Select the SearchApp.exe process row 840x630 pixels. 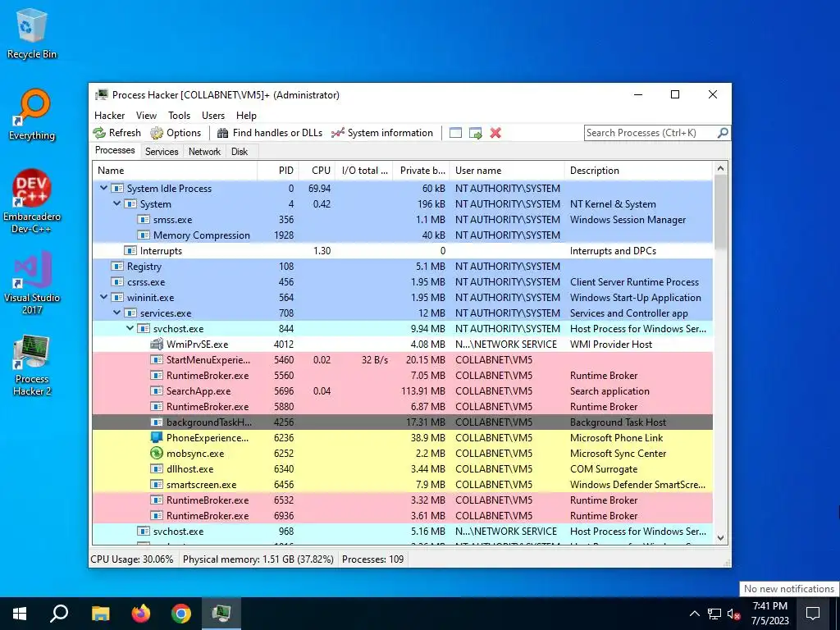pos(402,391)
